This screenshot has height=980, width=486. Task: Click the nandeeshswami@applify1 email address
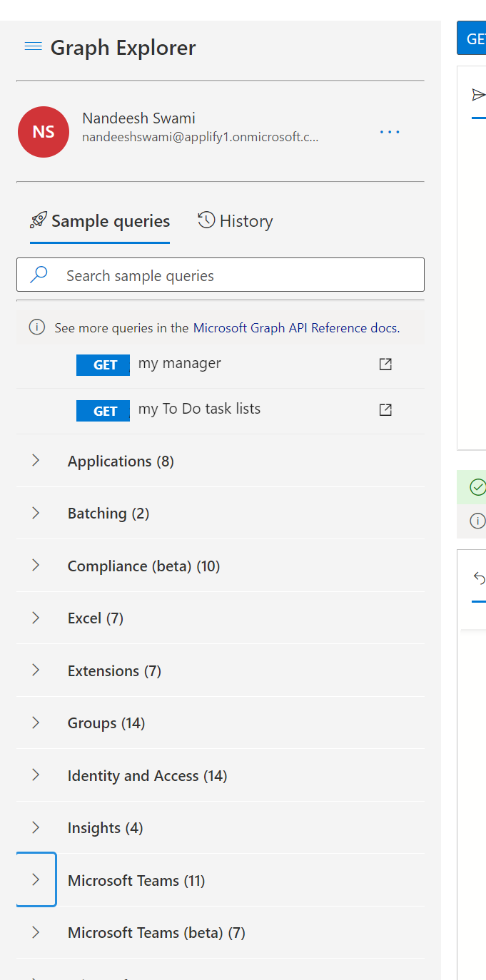click(201, 137)
